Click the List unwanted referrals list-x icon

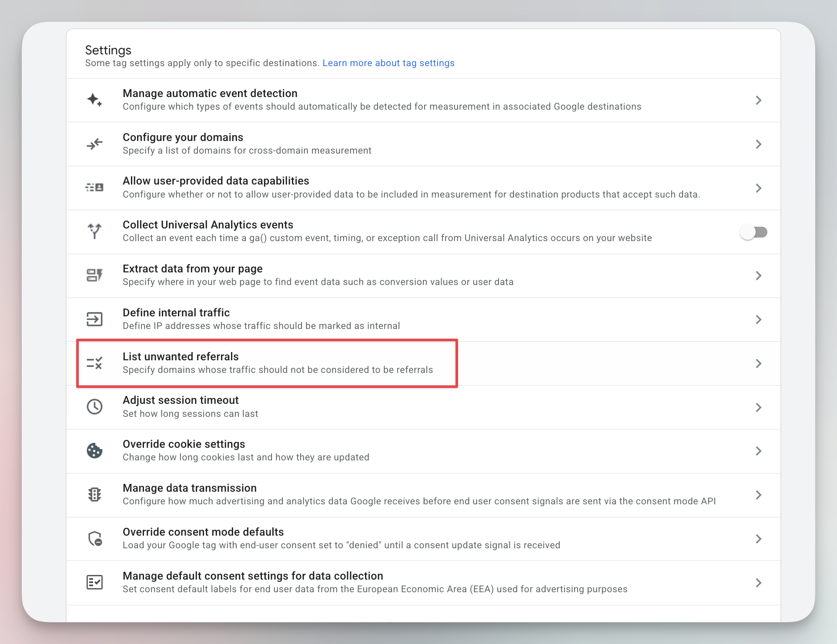pos(94,363)
